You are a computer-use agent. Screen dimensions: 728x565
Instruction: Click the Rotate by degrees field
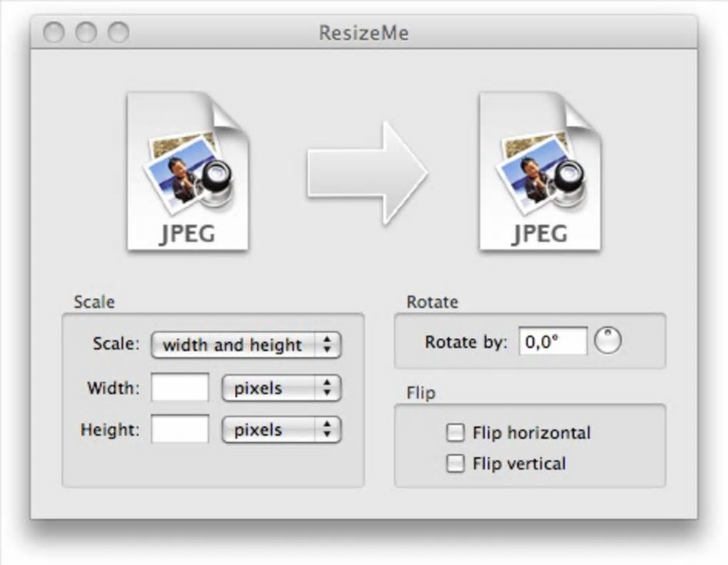tap(552, 341)
